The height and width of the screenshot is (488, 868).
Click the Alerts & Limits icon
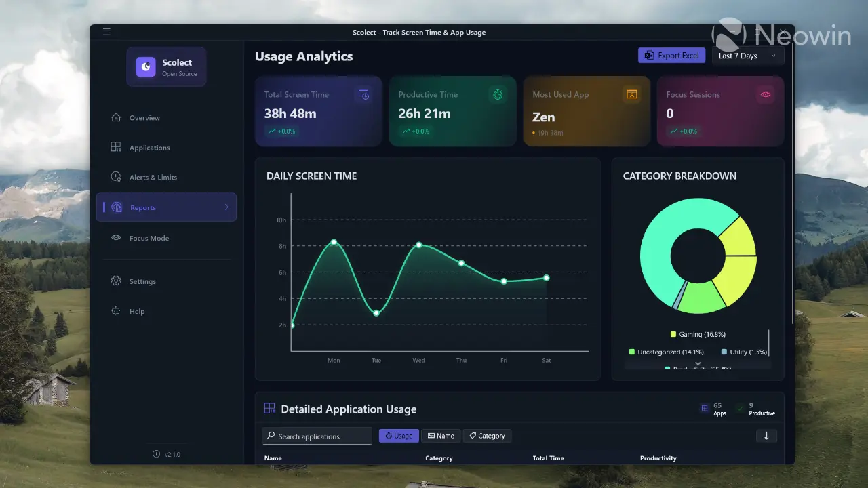tap(116, 177)
